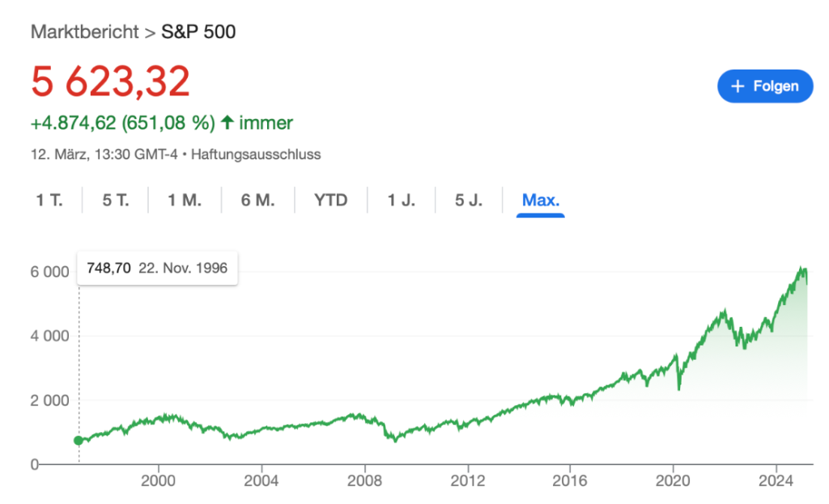Follow the S&P 500 with Folgen
The width and height of the screenshot is (829, 504).
764,87
